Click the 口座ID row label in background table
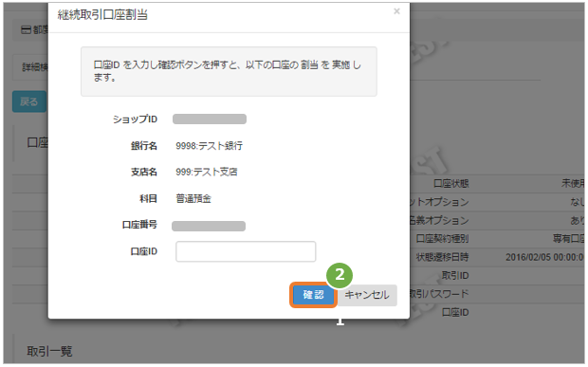This screenshot has width=588, height=367. pyautogui.click(x=455, y=312)
